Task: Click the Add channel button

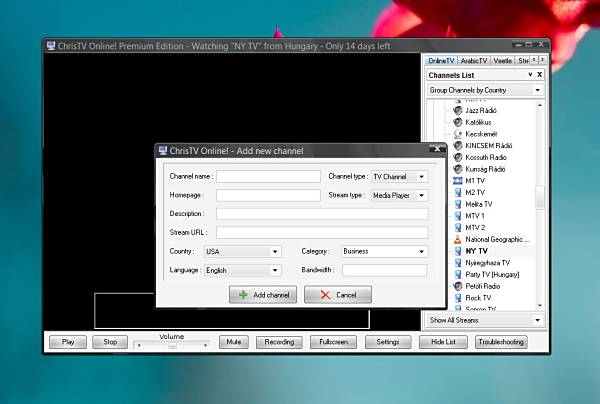Action: point(263,295)
